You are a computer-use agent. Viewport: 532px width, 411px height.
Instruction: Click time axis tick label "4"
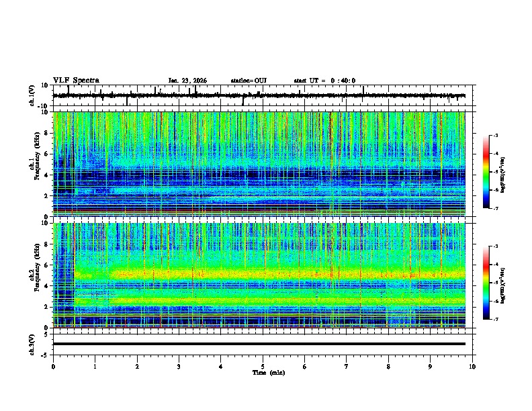(221, 367)
